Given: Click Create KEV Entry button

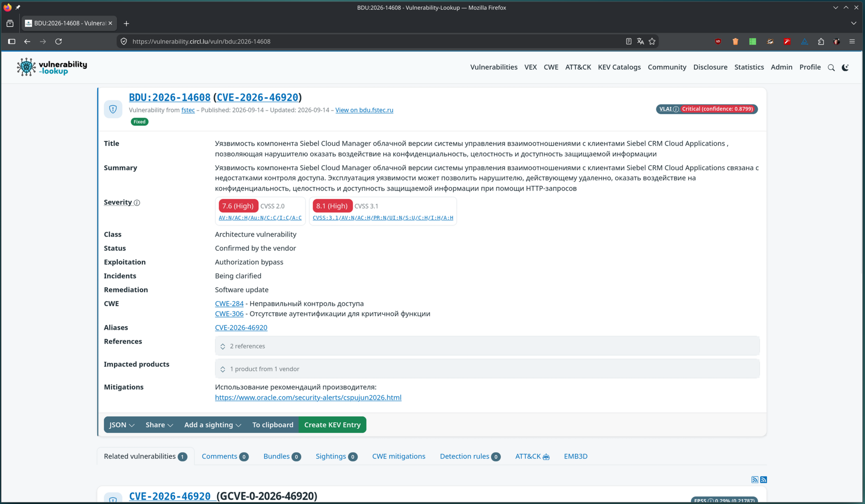Looking at the screenshot, I should [333, 425].
